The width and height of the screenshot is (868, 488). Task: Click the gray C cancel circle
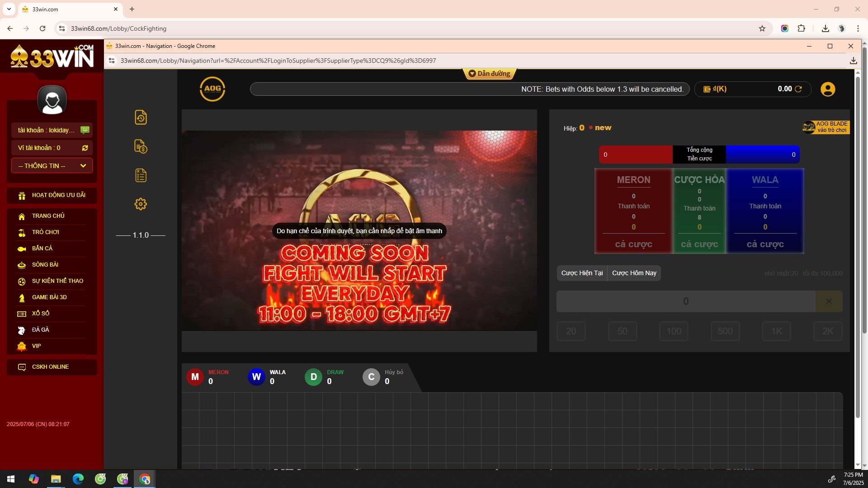tap(371, 377)
